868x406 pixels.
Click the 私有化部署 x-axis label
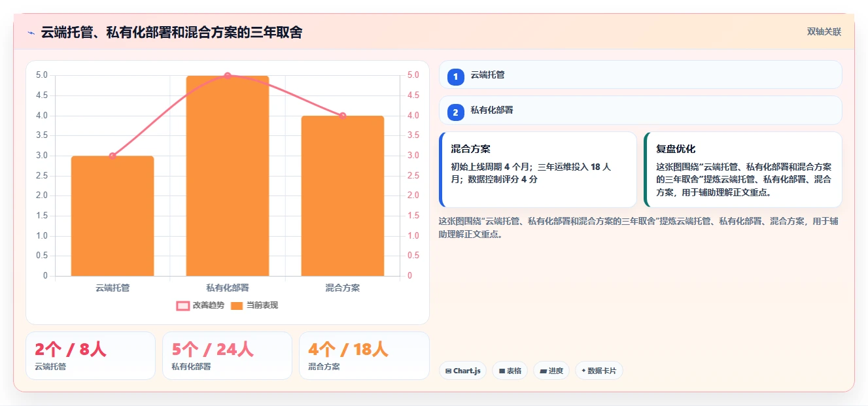pyautogui.click(x=228, y=288)
